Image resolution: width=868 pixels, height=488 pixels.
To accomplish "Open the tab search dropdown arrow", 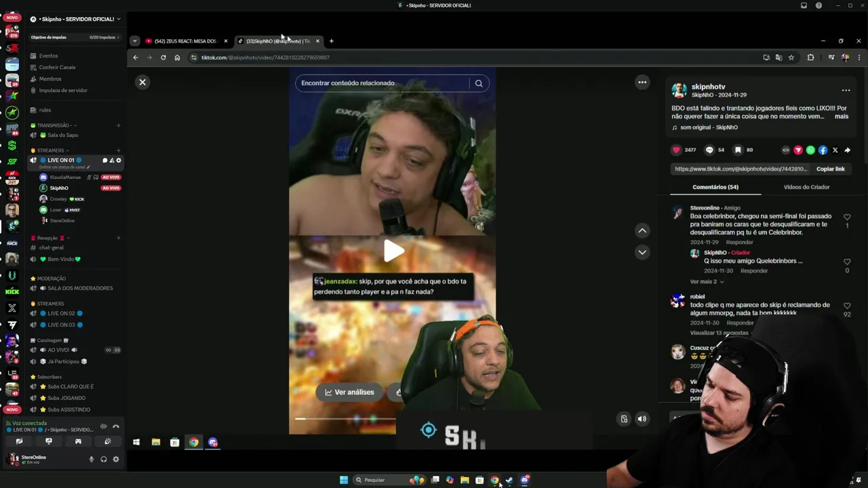I will (x=134, y=41).
